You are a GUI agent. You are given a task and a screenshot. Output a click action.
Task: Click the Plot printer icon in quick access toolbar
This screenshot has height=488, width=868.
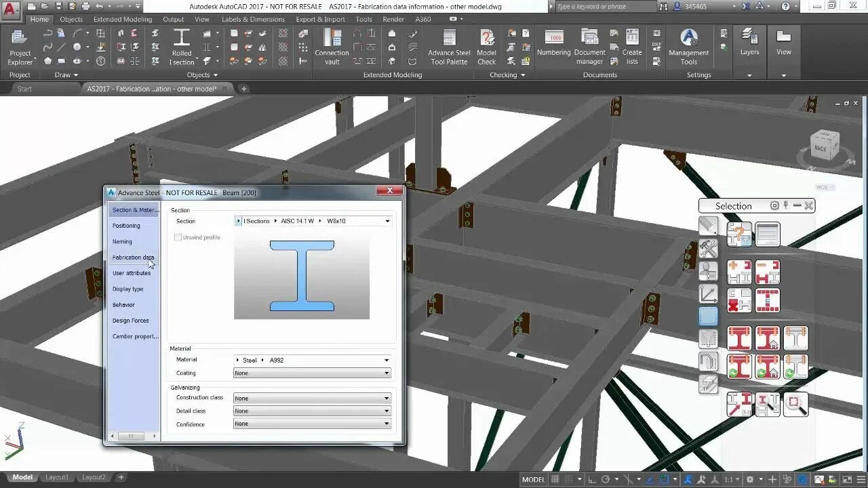86,6
